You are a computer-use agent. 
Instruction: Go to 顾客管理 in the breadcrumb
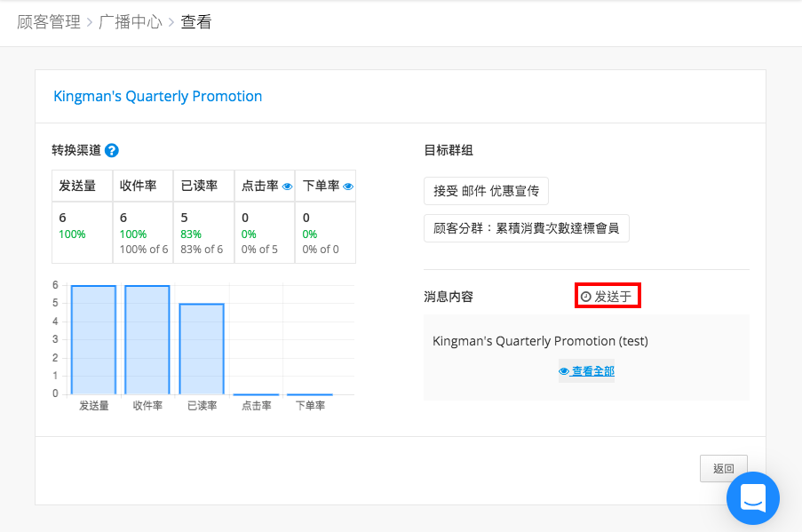click(x=49, y=22)
